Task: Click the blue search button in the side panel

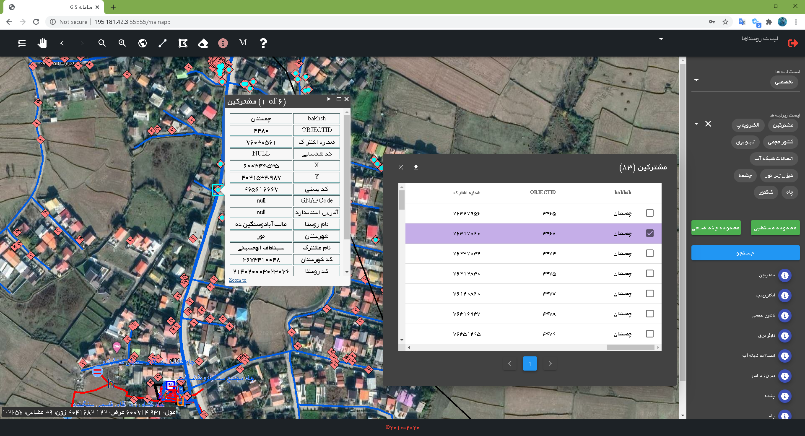Action: [745, 253]
